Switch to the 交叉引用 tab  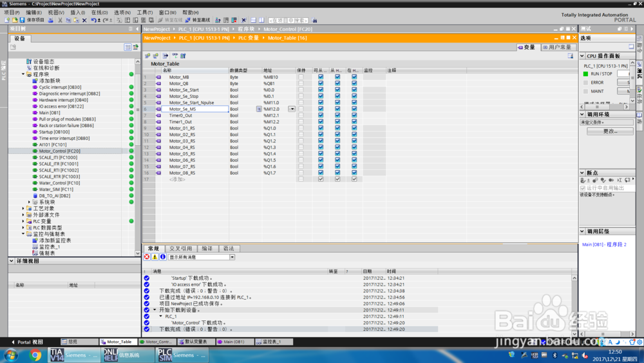point(181,249)
